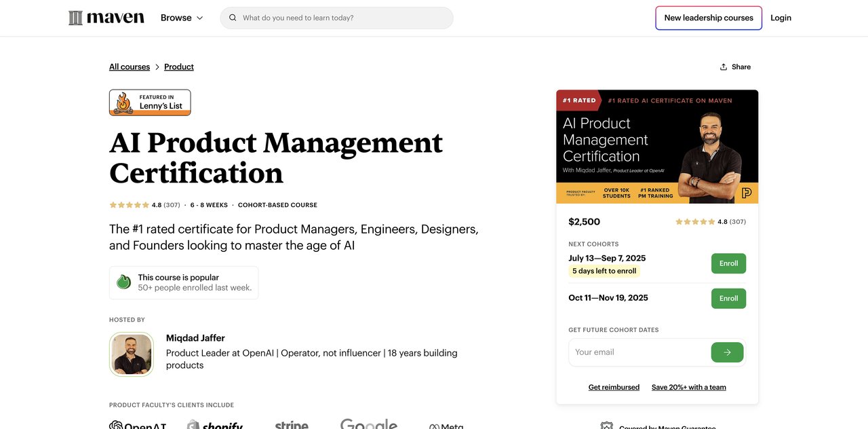
Task: Focus the course search field
Action: [x=336, y=18]
